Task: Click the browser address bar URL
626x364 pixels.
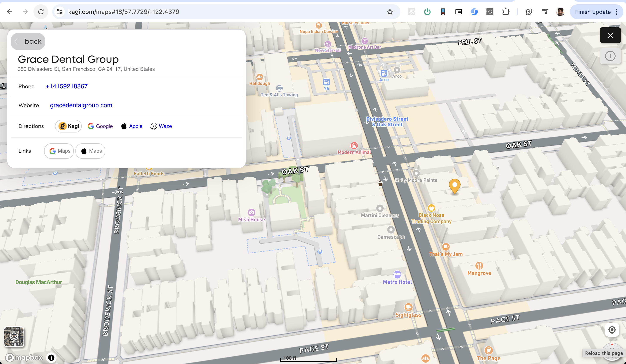Action: coord(124,12)
